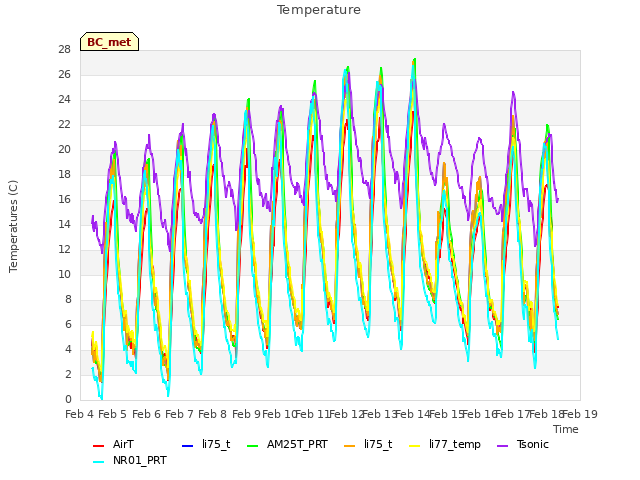Click the Feb 19 x-axis tick label
Viewport: 640px width, 480px height.
(580, 414)
